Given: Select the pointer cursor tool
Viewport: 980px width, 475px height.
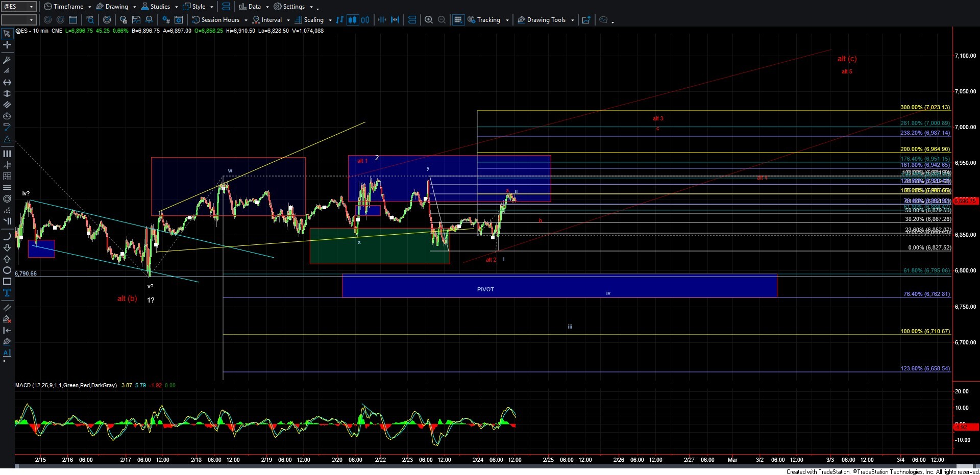Looking at the screenshot, I should (7, 34).
